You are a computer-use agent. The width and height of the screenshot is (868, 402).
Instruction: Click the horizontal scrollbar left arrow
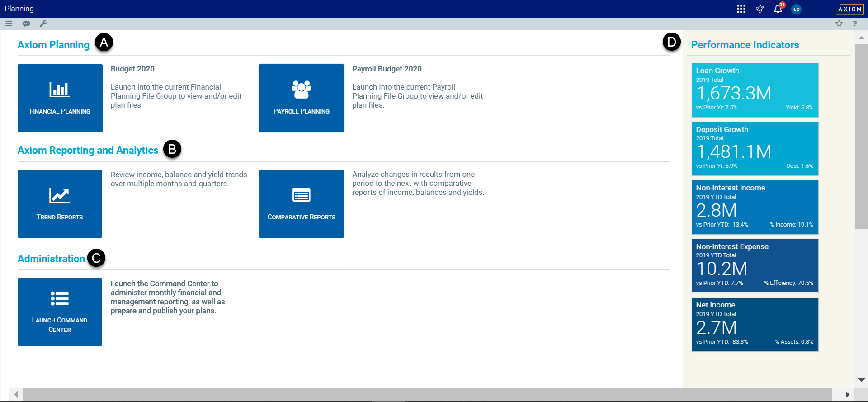16,394
